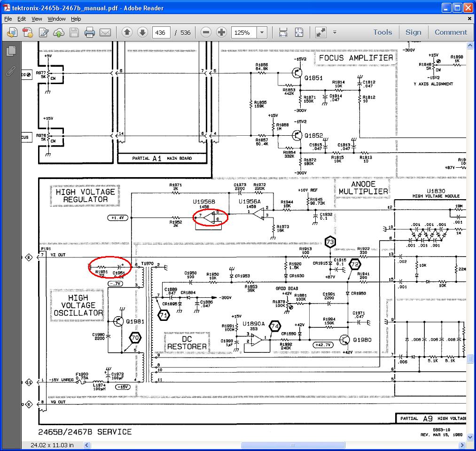Click the "FOCUS AMPLIFIER" schematic label
The height and width of the screenshot is (451, 476).
pyautogui.click(x=356, y=58)
